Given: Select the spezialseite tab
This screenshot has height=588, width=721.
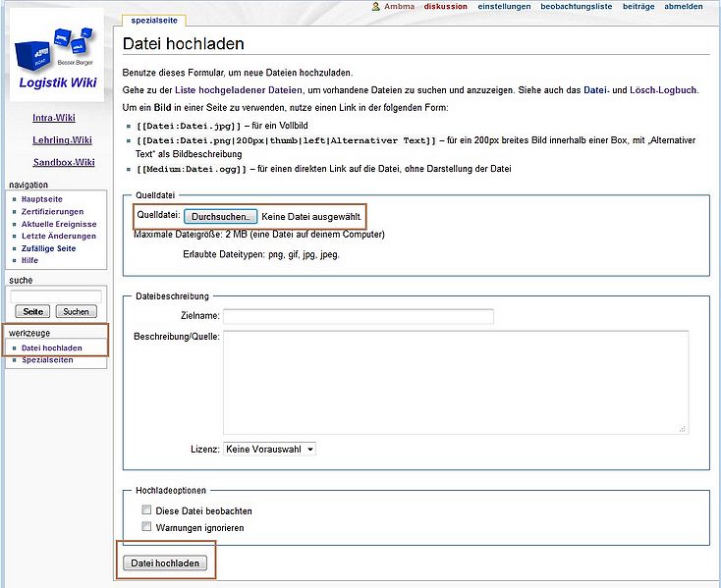Looking at the screenshot, I should point(154,21).
